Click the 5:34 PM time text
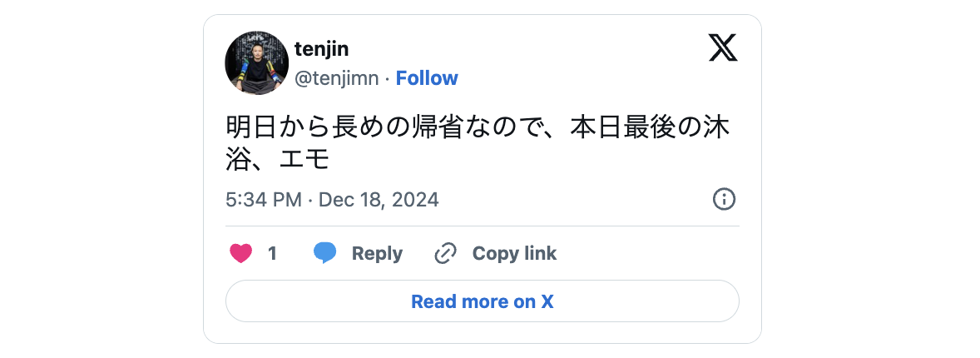The image size is (980, 358). coord(263,200)
